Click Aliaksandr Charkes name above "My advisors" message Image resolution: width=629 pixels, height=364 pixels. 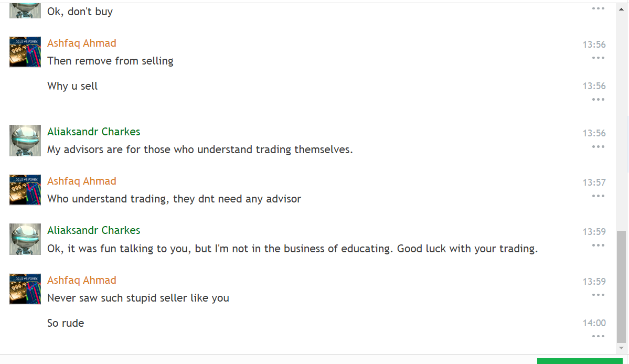point(94,132)
